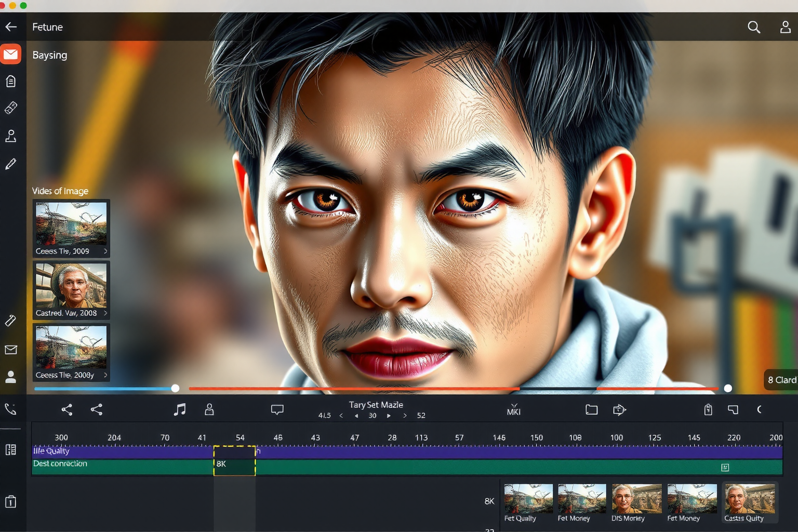
Task: Expand the Ceess Tis, 3009 entry chevron
Action: 105,251
